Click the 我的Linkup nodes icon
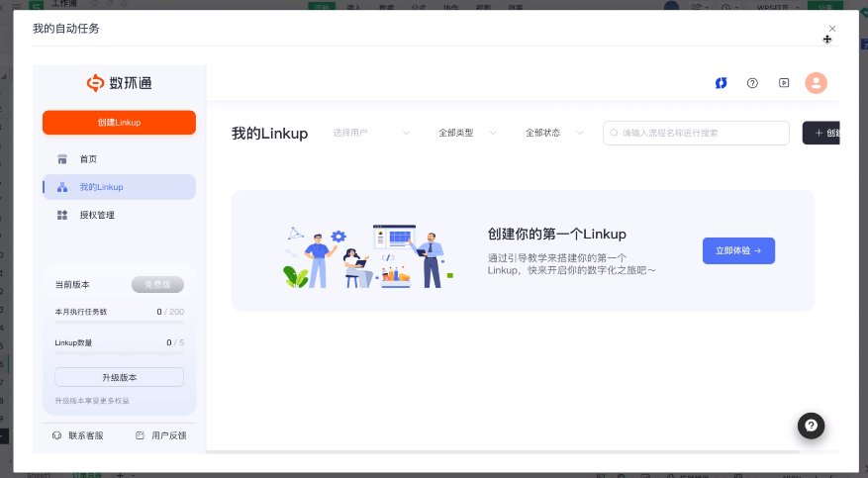The image size is (868, 478). tap(62, 187)
